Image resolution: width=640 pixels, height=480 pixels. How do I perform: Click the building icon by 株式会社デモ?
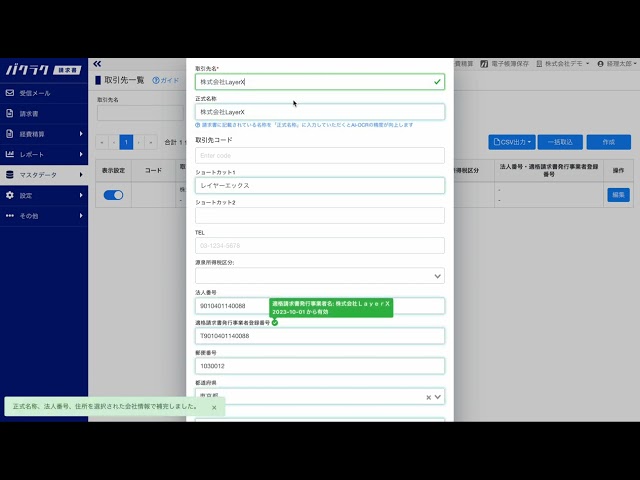click(539, 64)
